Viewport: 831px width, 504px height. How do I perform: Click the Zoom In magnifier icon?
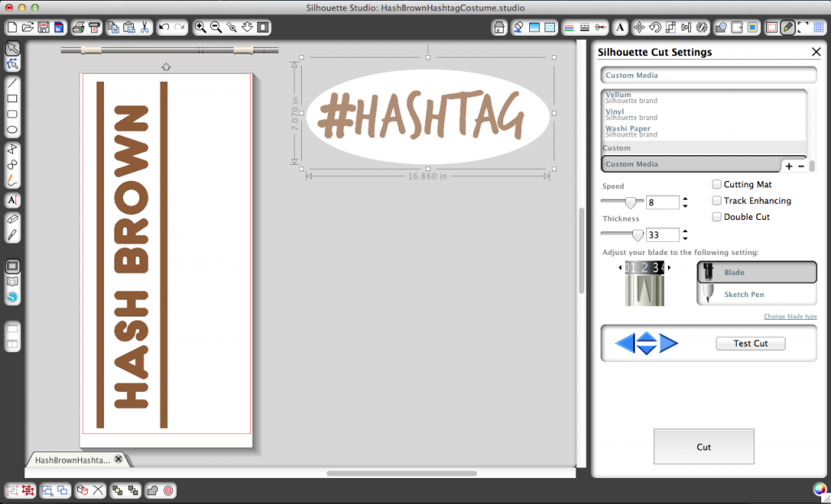(x=200, y=27)
